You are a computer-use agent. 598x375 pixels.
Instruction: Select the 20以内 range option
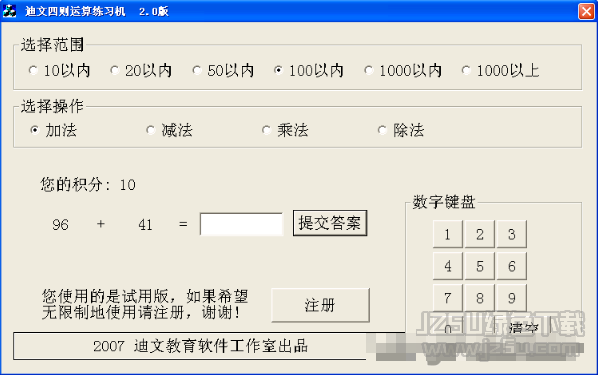click(x=141, y=71)
